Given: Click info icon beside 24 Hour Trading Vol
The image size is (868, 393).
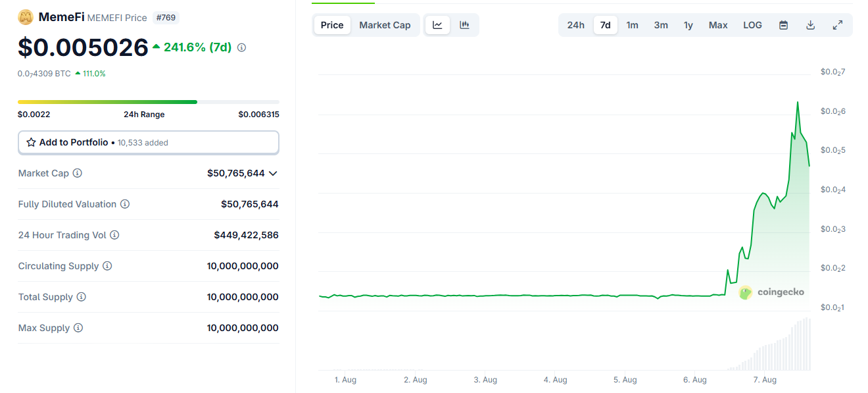Looking at the screenshot, I should [114, 235].
